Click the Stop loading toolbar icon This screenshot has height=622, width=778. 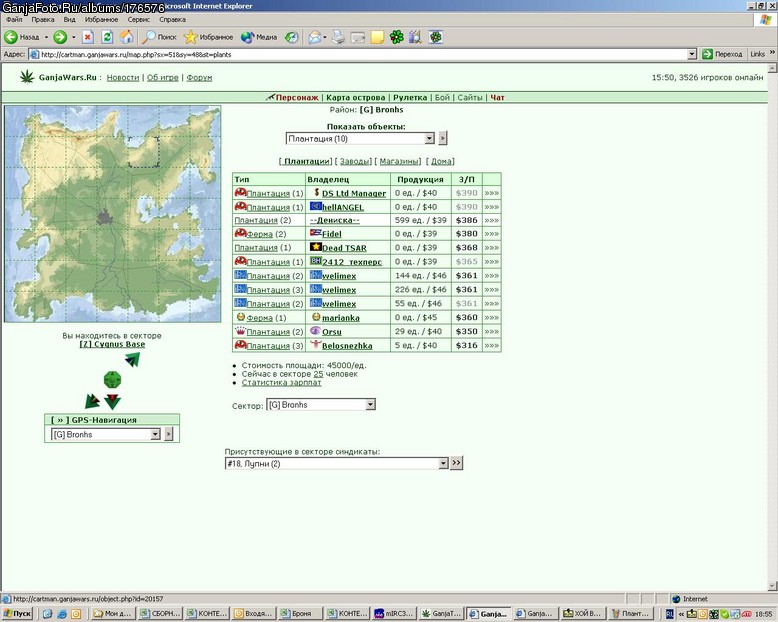88,37
